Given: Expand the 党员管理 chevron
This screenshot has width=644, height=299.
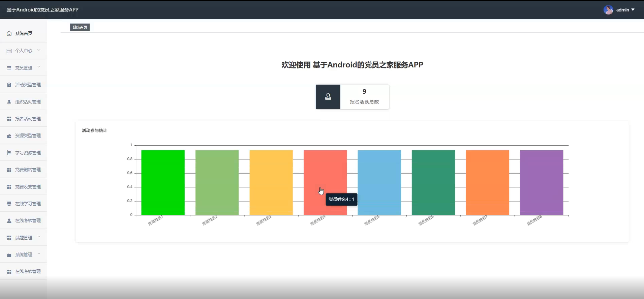Looking at the screenshot, I should point(39,67).
